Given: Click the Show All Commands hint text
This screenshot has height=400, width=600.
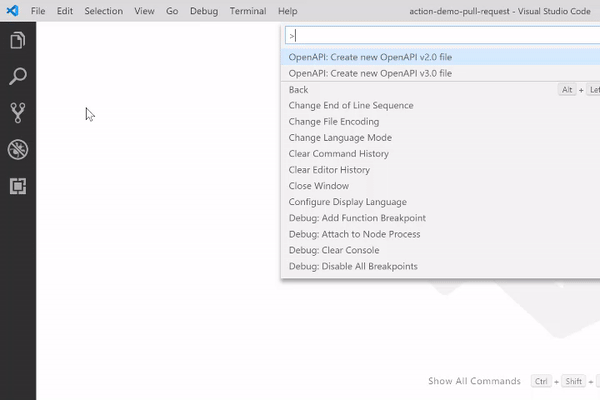Looking at the screenshot, I should [x=474, y=381].
